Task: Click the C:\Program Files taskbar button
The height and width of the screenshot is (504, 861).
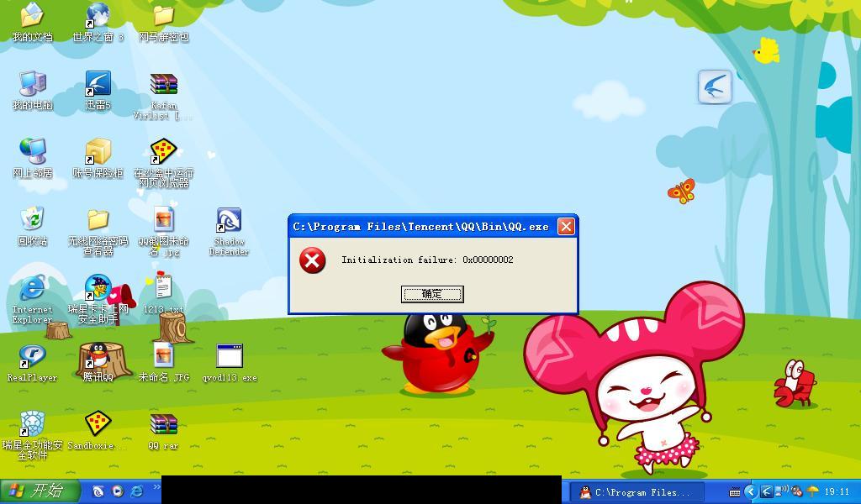Action: tap(637, 492)
